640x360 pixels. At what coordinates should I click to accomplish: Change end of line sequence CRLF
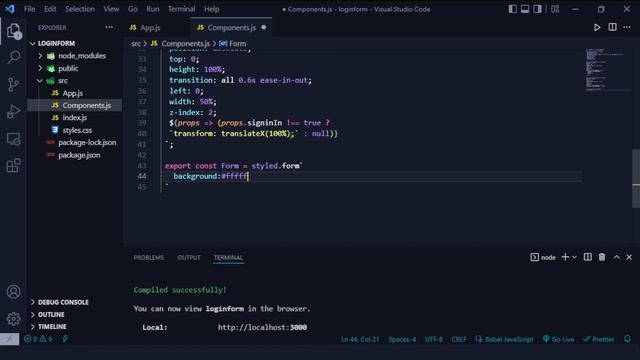point(459,339)
